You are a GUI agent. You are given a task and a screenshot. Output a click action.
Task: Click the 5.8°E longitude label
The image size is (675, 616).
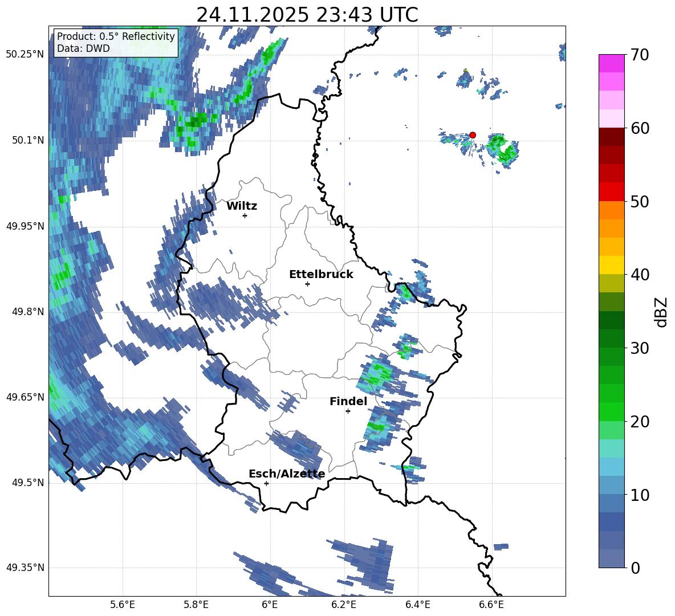coord(196,605)
